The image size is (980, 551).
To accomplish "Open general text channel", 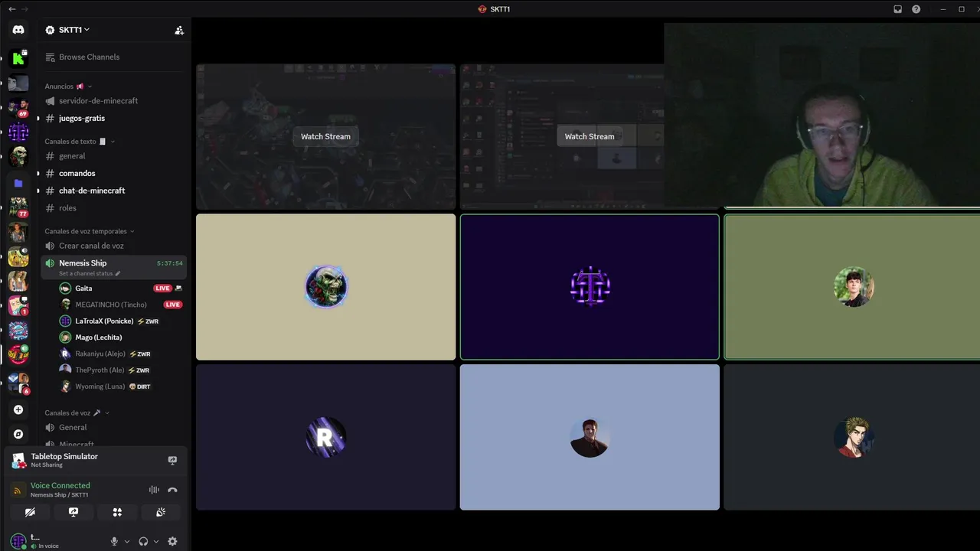I will tap(113, 156).
